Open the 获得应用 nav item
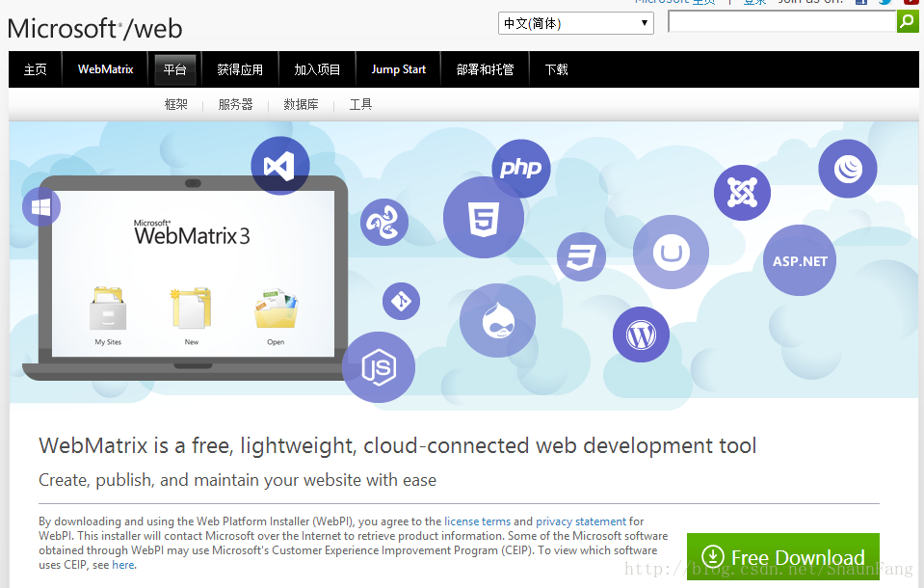The width and height of the screenshot is (924, 588). coord(240,69)
